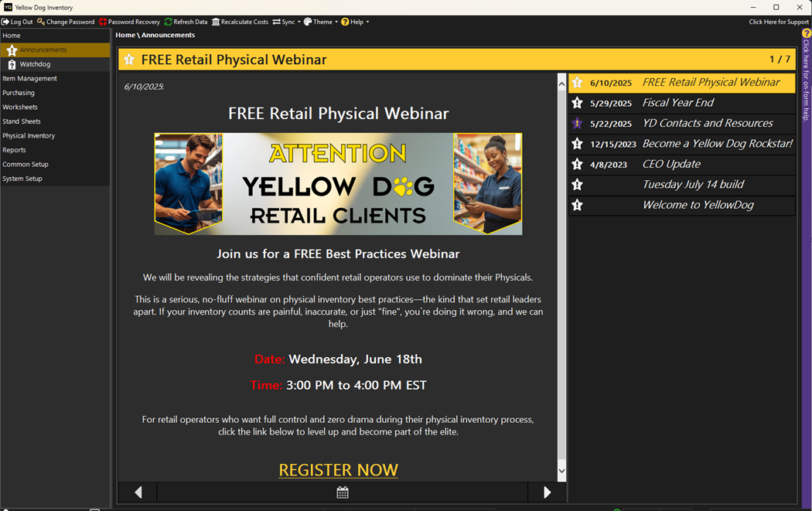Open the Purchasing section
Image resolution: width=812 pixels, height=511 pixels.
pos(18,93)
